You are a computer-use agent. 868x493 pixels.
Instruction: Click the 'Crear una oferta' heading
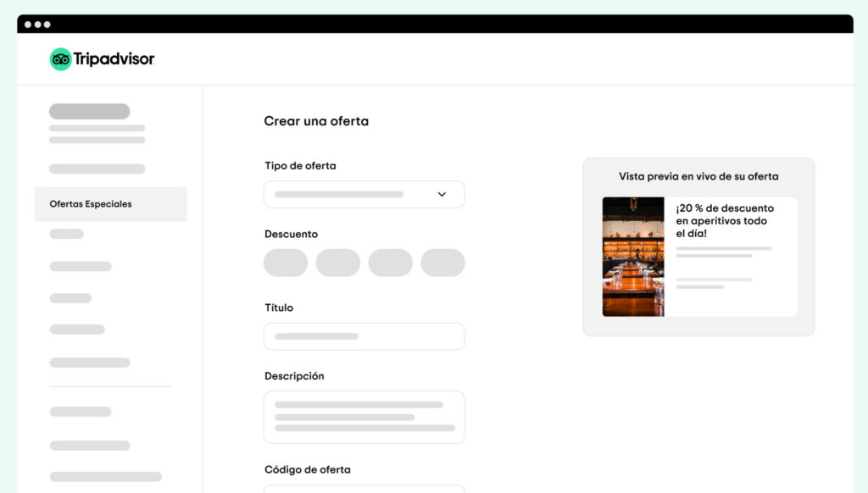316,121
